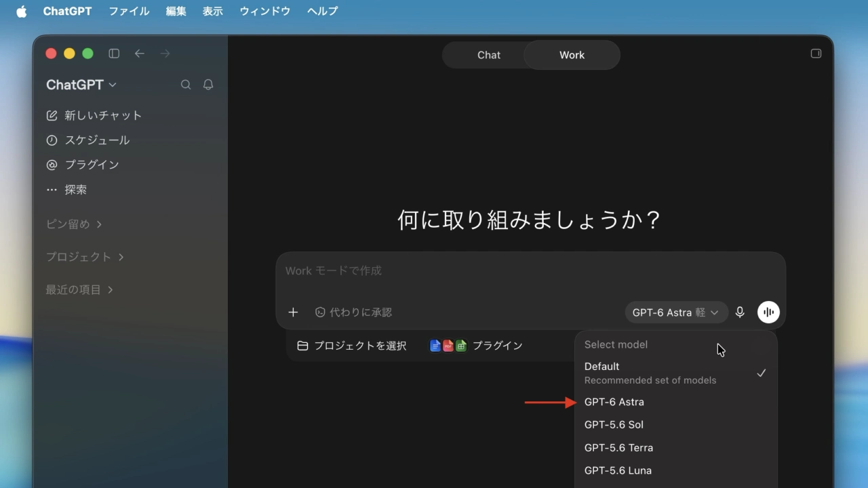Screen dimensions: 868x488
Task: Switch to the Work tab
Action: click(572, 55)
